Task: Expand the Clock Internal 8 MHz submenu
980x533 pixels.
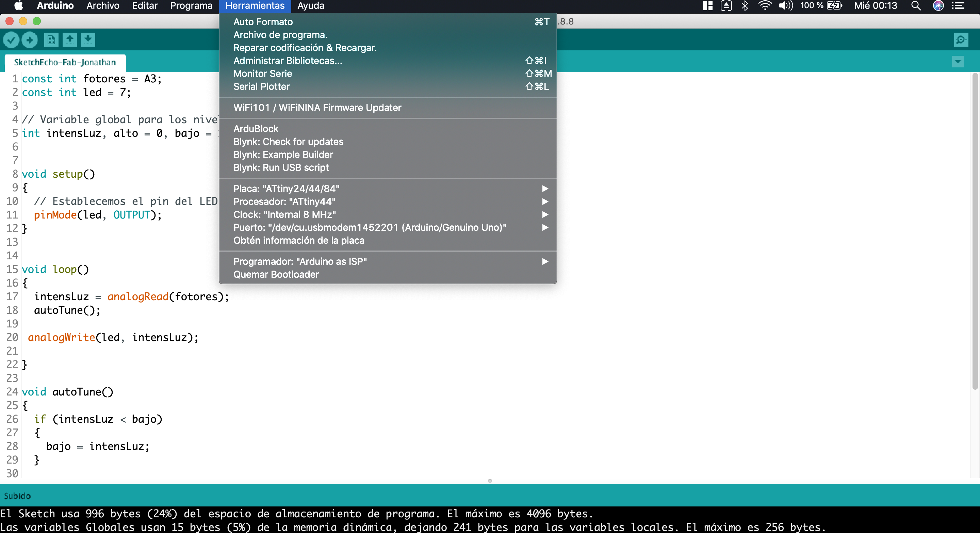Action: click(388, 214)
